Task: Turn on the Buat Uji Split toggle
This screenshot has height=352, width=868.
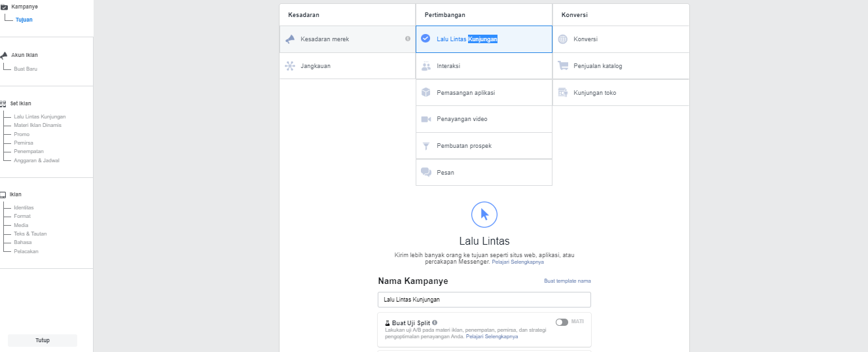Action: coord(562,322)
